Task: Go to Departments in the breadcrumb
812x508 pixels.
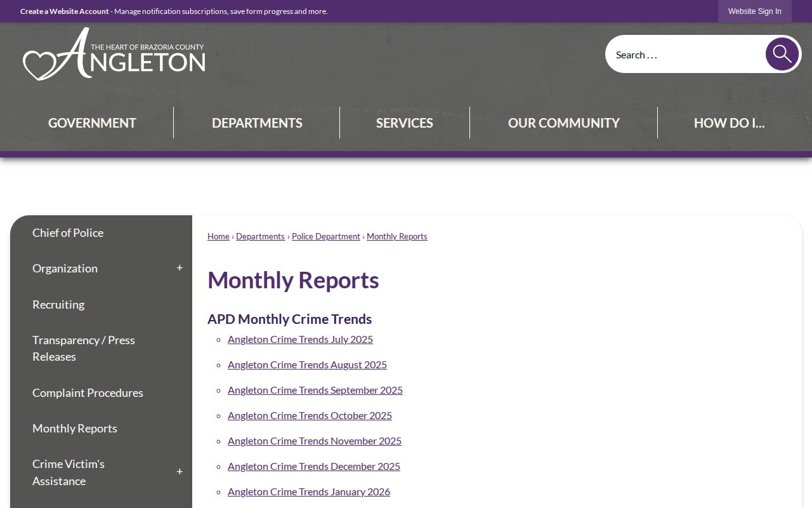Action: click(x=260, y=236)
